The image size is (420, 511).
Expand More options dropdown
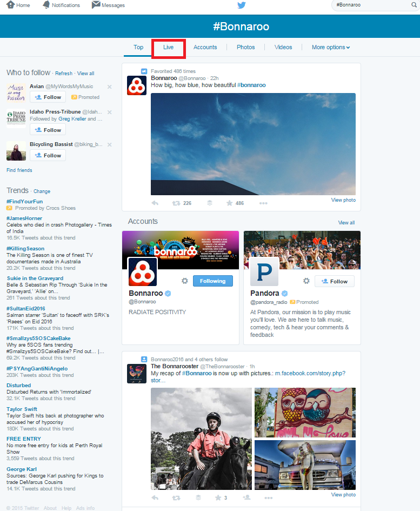[x=331, y=47]
